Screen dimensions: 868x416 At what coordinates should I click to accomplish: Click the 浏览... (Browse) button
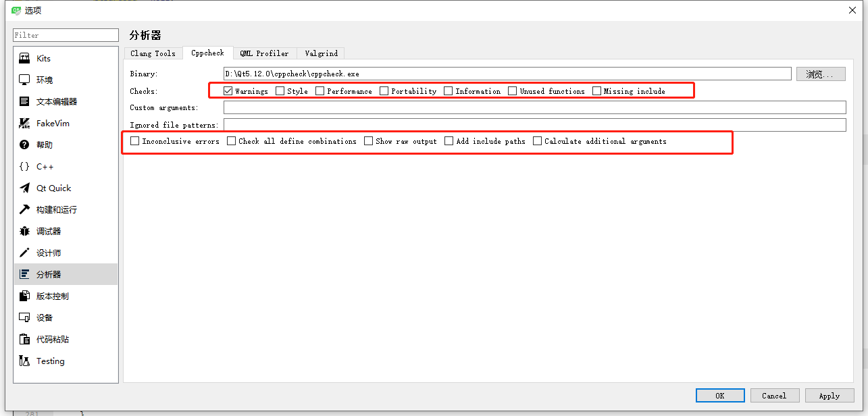click(820, 74)
